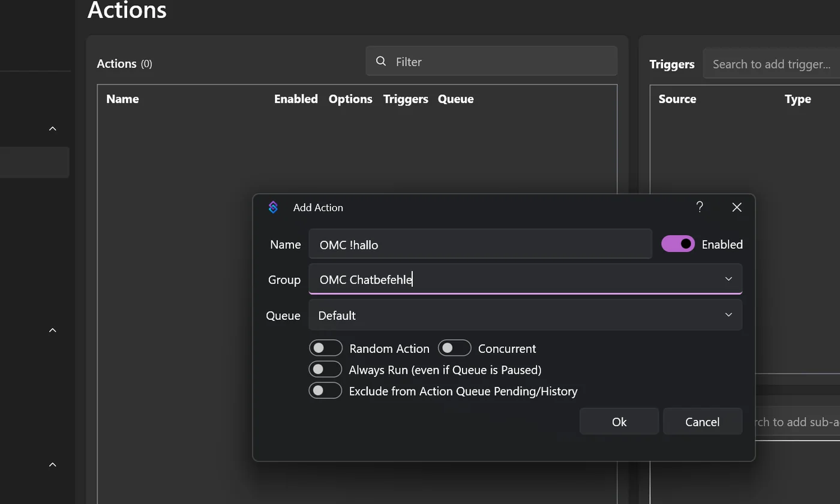Cancel the Add Action dialog

[703, 421]
